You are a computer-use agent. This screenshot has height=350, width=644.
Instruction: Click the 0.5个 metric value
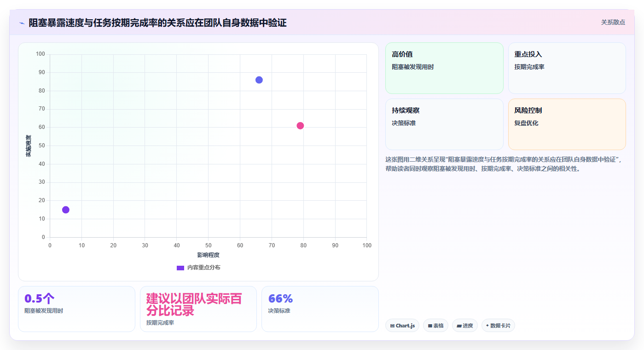coord(40,298)
